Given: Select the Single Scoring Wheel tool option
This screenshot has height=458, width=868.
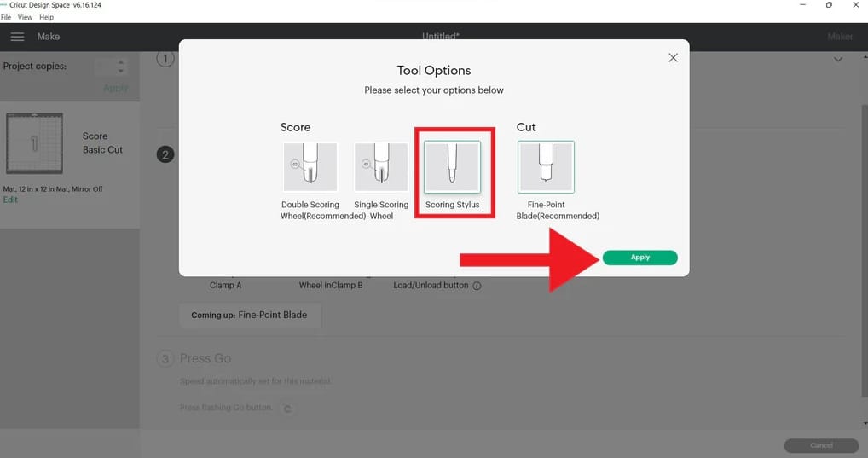Looking at the screenshot, I should point(381,167).
